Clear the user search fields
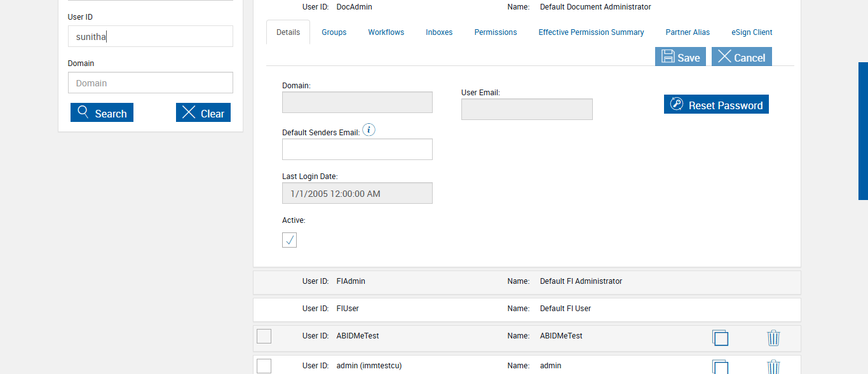Screen dimensions: 868x374 (x=203, y=113)
